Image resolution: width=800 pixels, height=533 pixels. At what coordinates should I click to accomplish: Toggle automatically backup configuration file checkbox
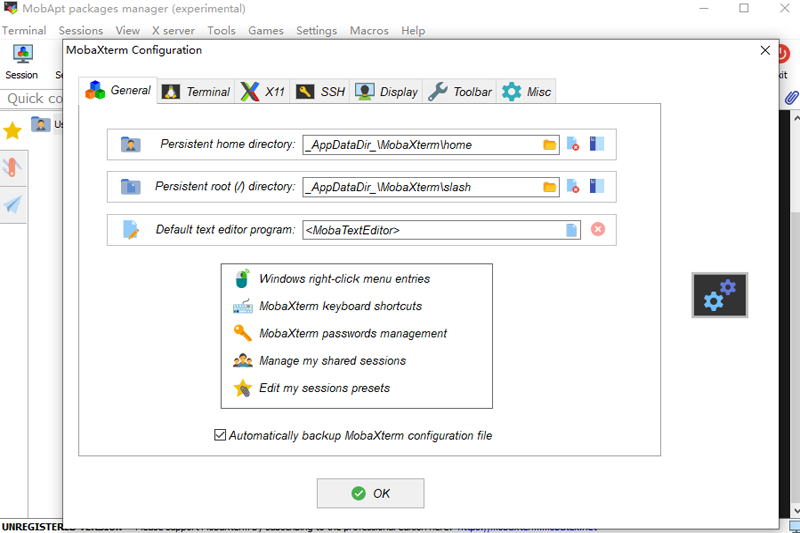[x=220, y=435]
